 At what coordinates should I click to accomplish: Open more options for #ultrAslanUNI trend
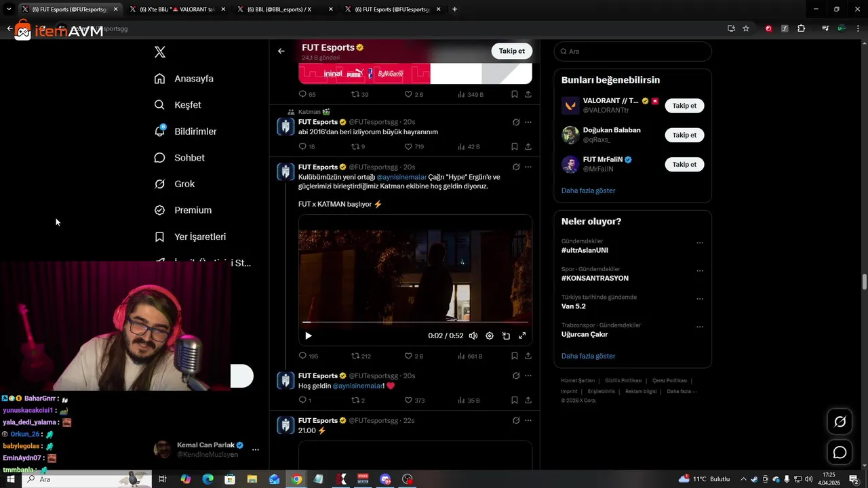point(700,243)
